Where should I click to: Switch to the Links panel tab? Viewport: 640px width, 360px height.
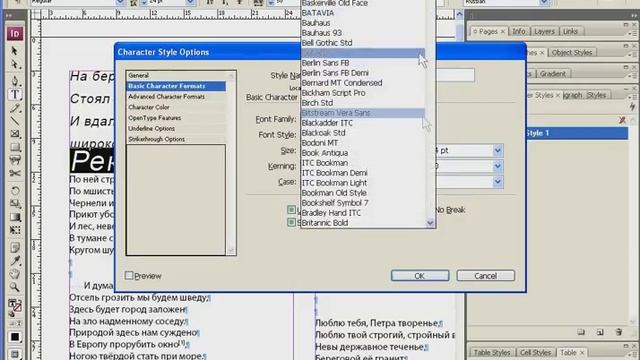pos(570,31)
